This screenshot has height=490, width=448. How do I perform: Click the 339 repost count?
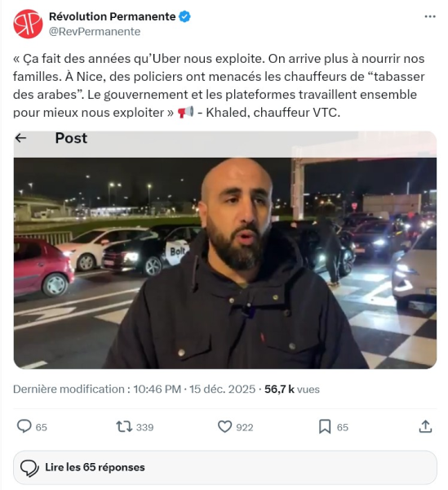click(145, 427)
